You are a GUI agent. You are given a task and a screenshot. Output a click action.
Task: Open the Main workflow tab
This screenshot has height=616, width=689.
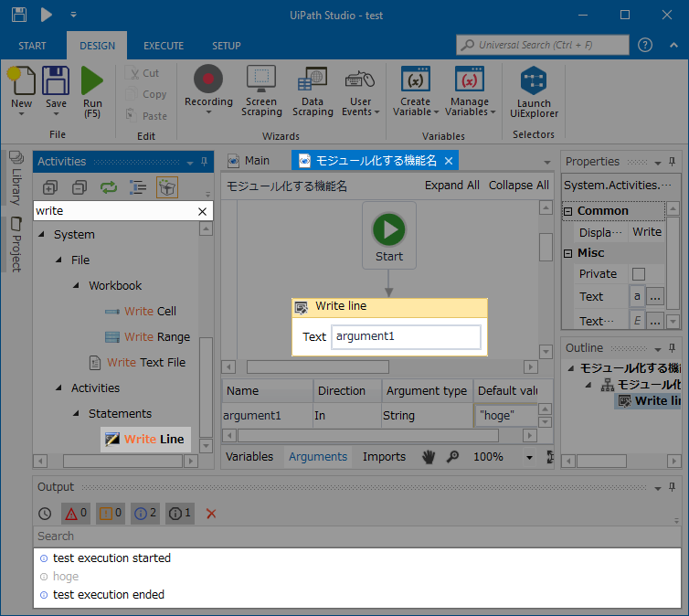click(x=249, y=161)
